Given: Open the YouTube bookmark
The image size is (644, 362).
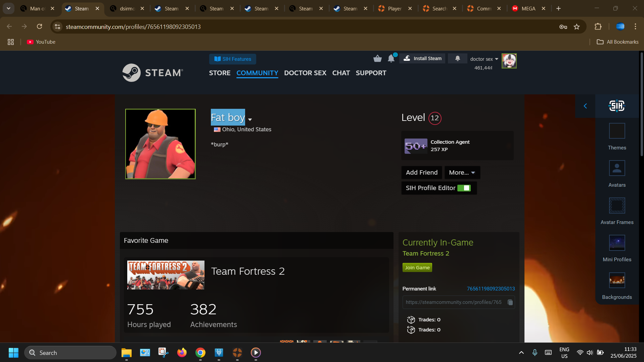Looking at the screenshot, I should (x=41, y=42).
